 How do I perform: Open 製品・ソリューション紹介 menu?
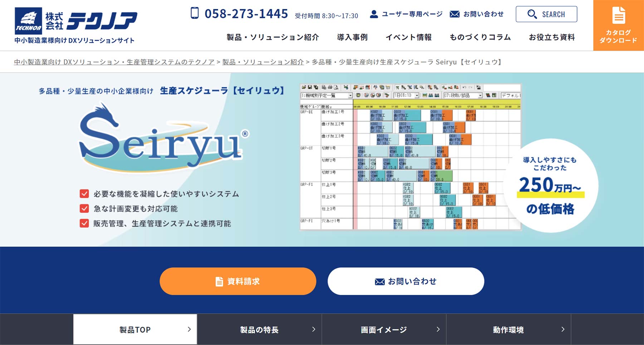pos(273,37)
